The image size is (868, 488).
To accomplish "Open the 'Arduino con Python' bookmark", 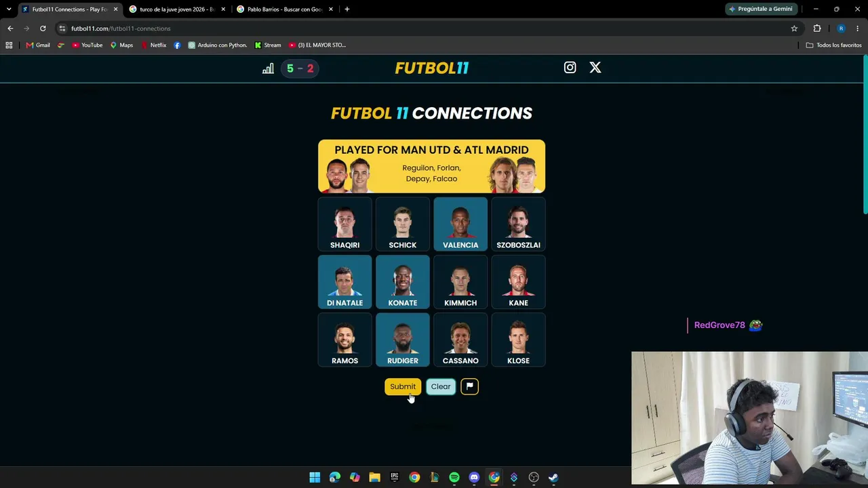I will (217, 45).
